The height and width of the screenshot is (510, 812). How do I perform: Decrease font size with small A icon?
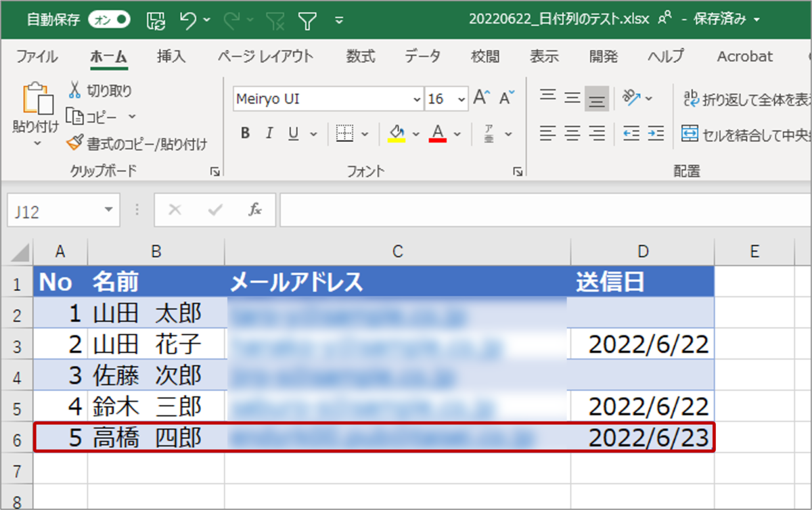click(507, 98)
